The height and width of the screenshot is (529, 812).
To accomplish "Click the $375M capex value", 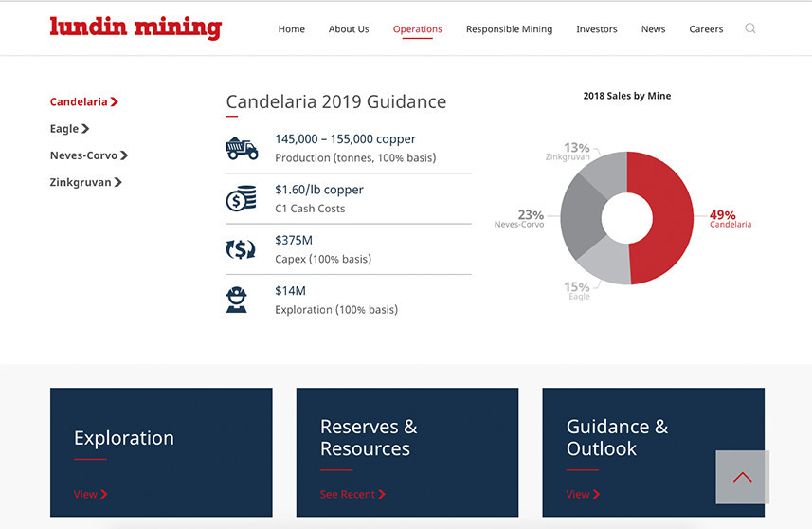I will click(x=294, y=241).
